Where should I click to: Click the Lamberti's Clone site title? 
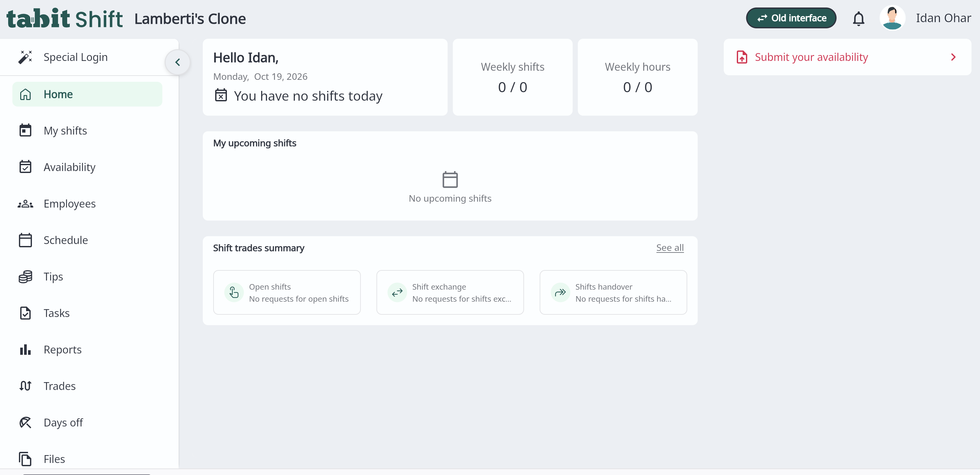(190, 18)
